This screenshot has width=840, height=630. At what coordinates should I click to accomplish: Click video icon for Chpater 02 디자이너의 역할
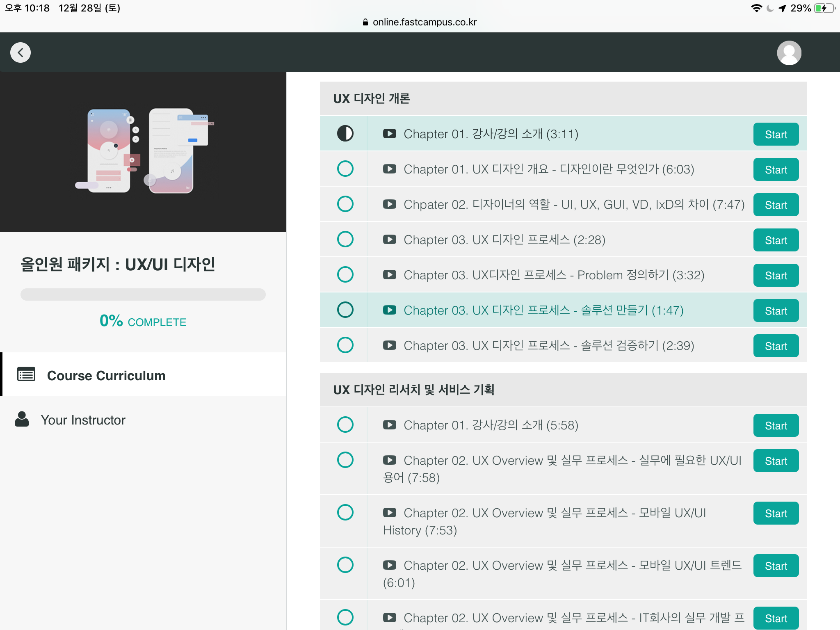pyautogui.click(x=389, y=204)
